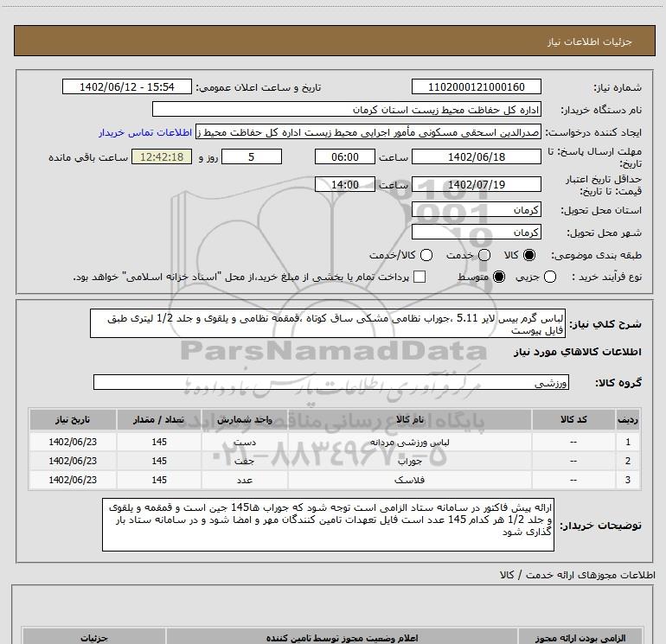This screenshot has height=644, width=666.
Task: Select the جوراب item cell
Action: (x=410, y=461)
